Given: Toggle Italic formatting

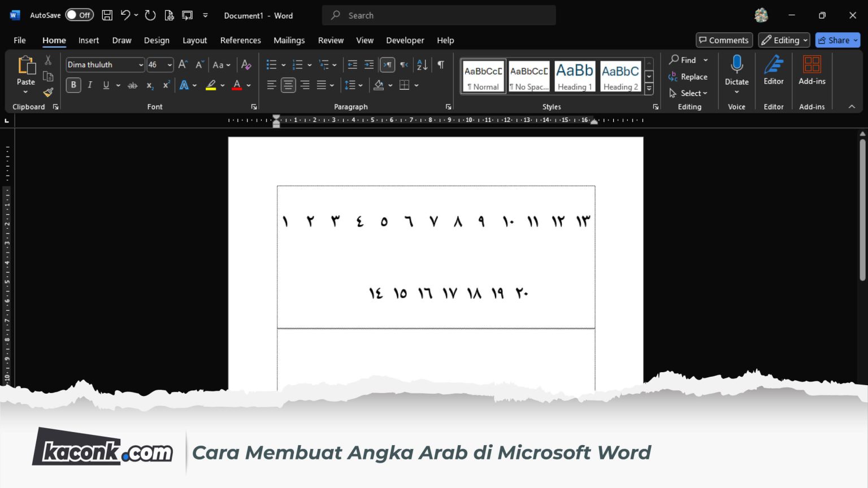Looking at the screenshot, I should point(89,85).
